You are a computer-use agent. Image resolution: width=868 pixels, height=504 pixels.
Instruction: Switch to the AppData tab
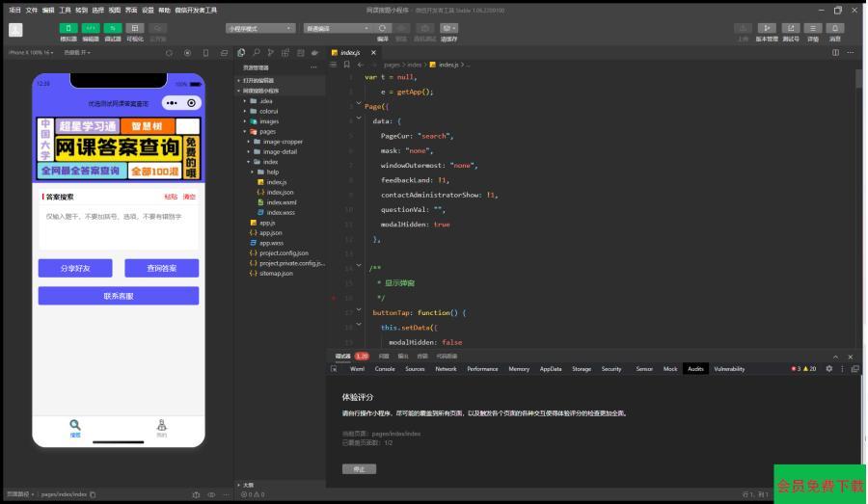551,369
